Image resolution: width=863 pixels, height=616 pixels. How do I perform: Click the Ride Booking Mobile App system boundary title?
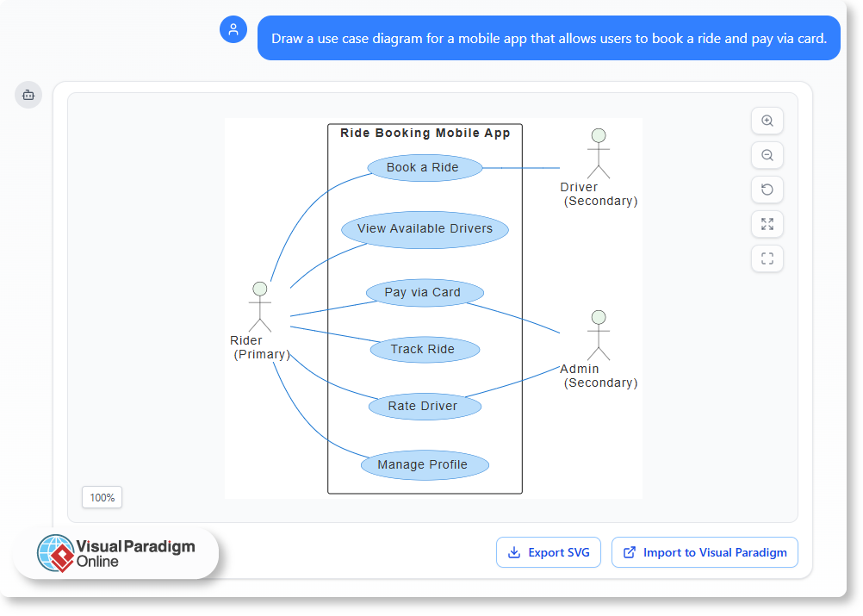pyautogui.click(x=425, y=133)
